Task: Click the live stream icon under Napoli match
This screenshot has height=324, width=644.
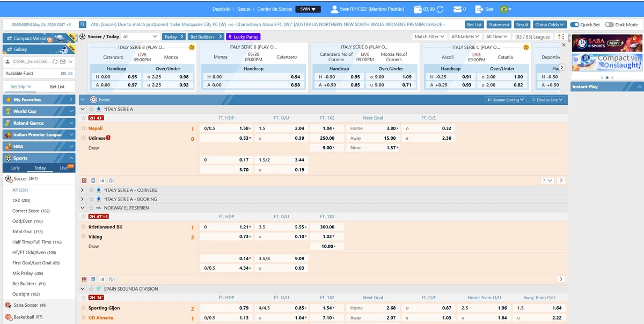Action: click(x=111, y=181)
